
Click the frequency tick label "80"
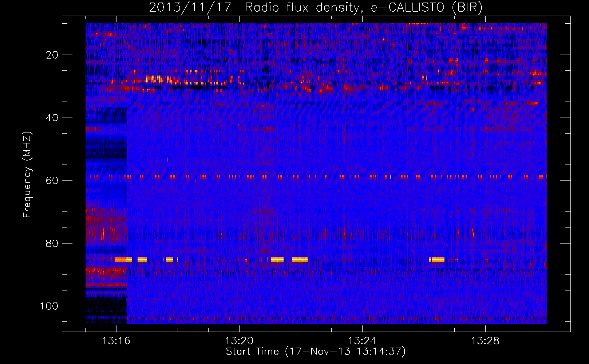coord(52,243)
